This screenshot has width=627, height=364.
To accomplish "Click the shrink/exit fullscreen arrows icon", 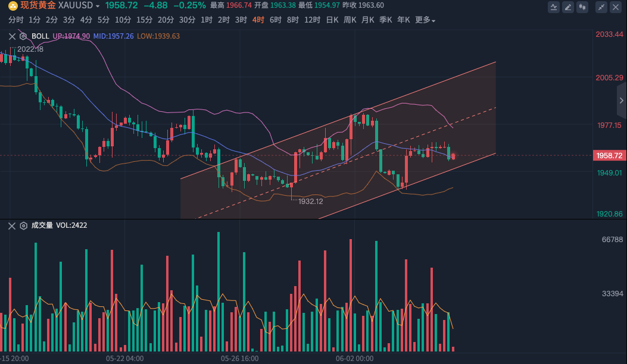I will 600,7.
